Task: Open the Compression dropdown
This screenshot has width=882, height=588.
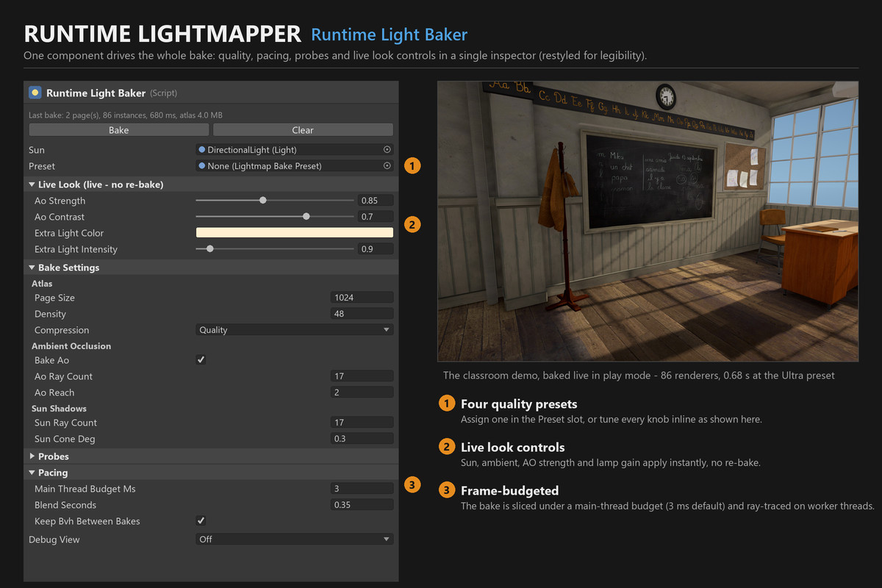Action: pos(295,330)
